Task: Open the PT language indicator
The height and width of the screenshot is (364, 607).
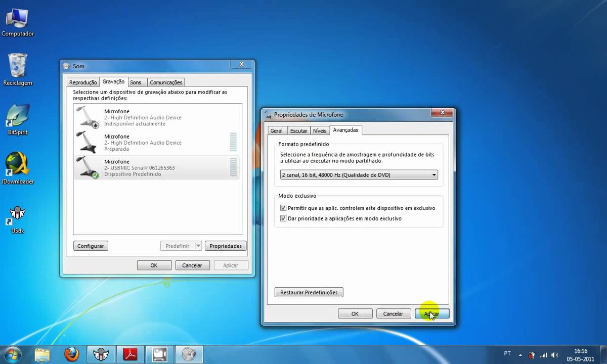Action: (507, 354)
